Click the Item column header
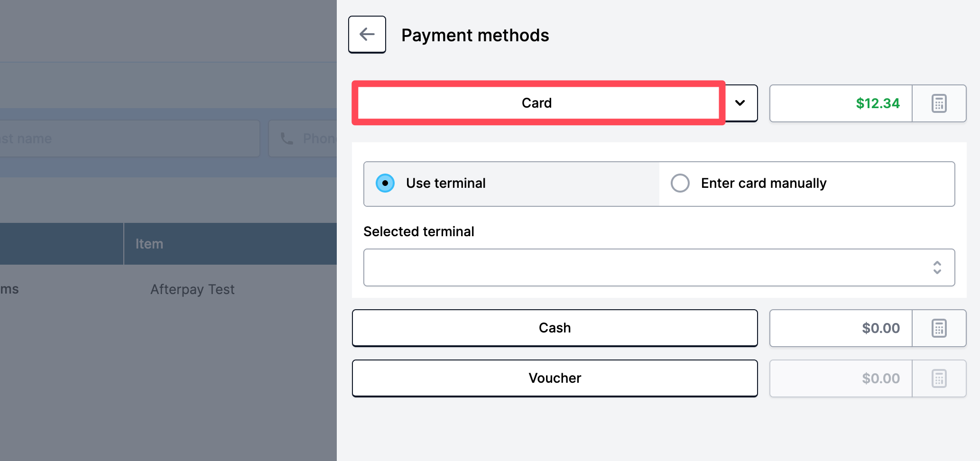Viewport: 980px width, 461px height. click(x=149, y=244)
